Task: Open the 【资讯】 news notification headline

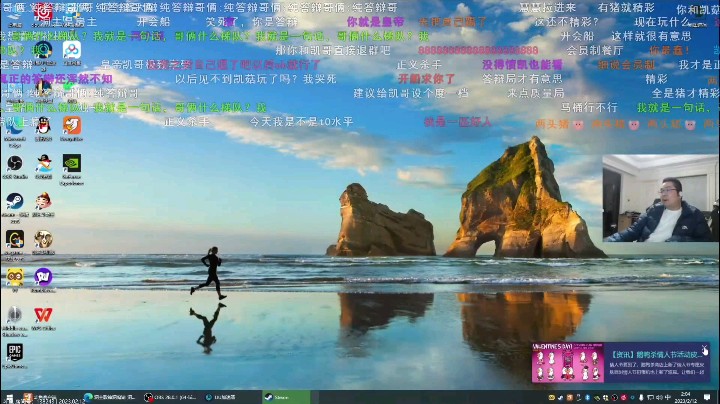Action: pos(656,354)
